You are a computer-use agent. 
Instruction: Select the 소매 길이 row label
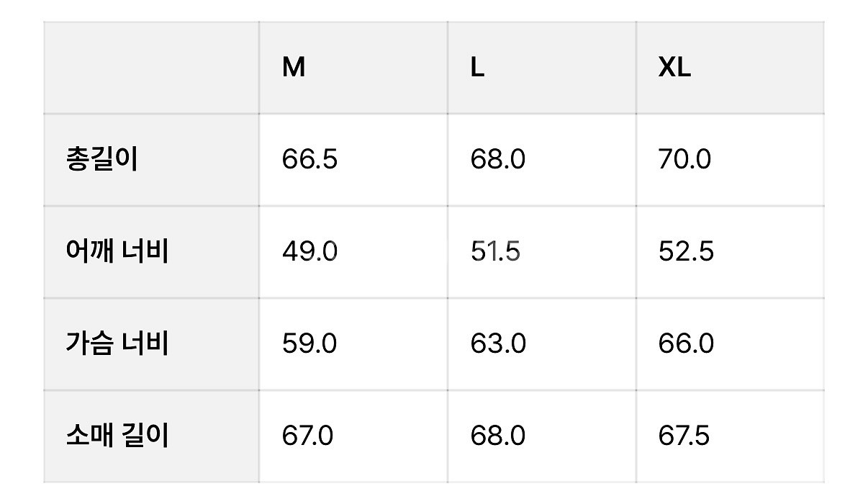(117, 436)
